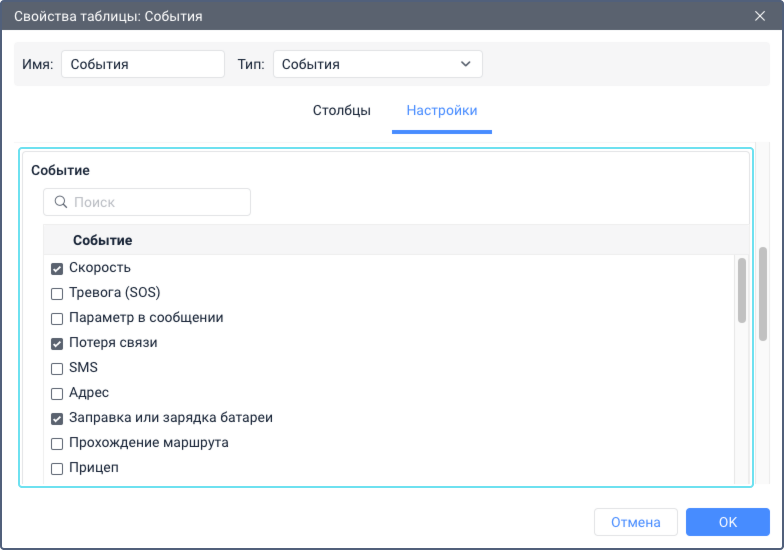Close the table properties dialog

[760, 16]
